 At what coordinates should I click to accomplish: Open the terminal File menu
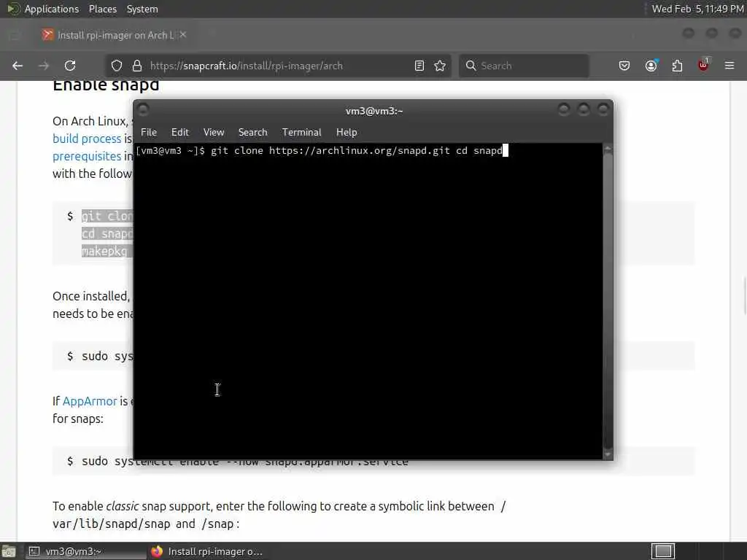[x=149, y=133]
